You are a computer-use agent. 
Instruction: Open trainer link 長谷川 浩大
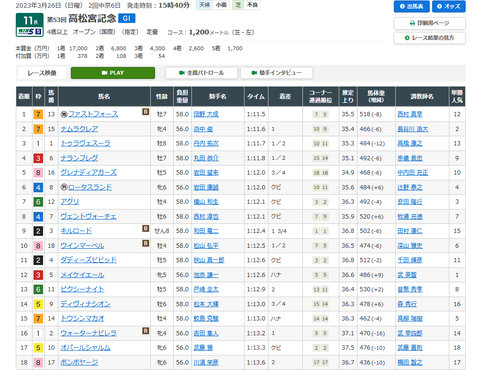pyautogui.click(x=413, y=129)
